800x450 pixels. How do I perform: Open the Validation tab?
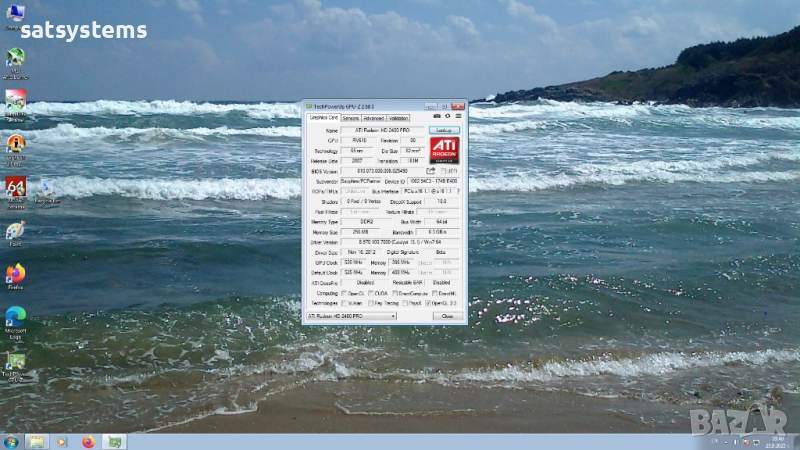398,118
